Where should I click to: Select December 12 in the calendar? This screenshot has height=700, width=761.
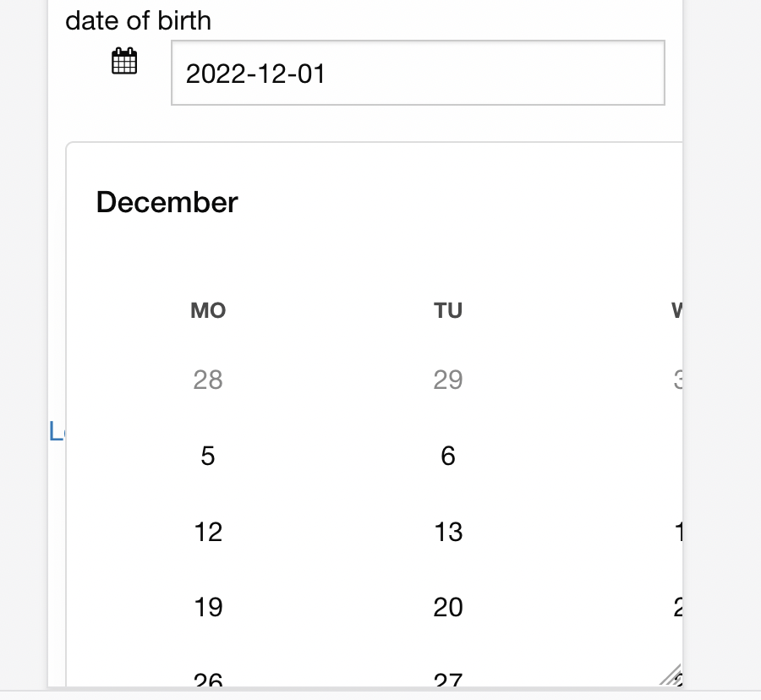[207, 532]
